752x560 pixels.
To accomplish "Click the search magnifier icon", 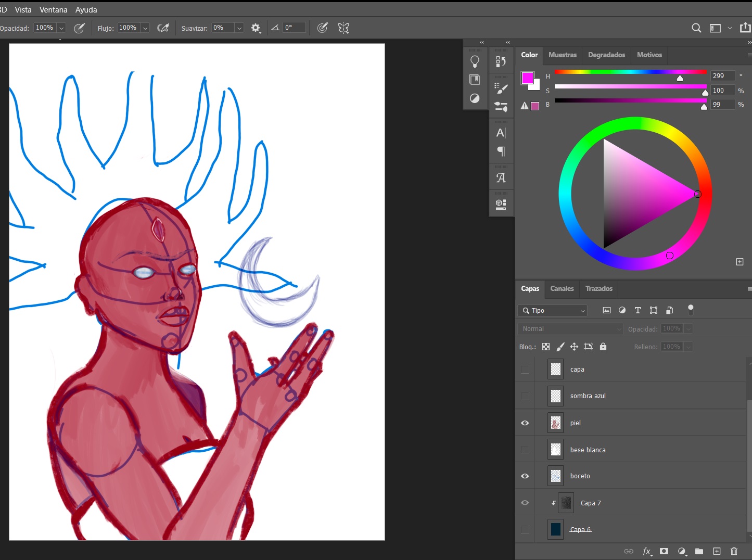I will tap(696, 28).
